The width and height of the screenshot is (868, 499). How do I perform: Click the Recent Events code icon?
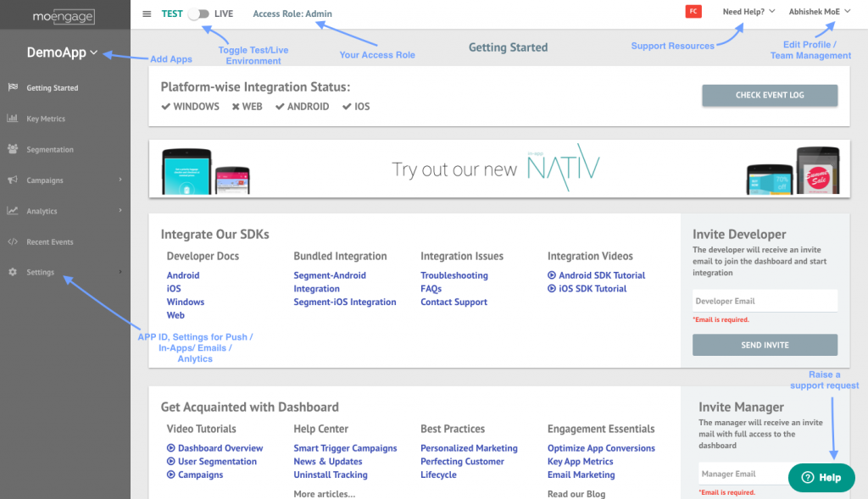pyautogui.click(x=13, y=241)
